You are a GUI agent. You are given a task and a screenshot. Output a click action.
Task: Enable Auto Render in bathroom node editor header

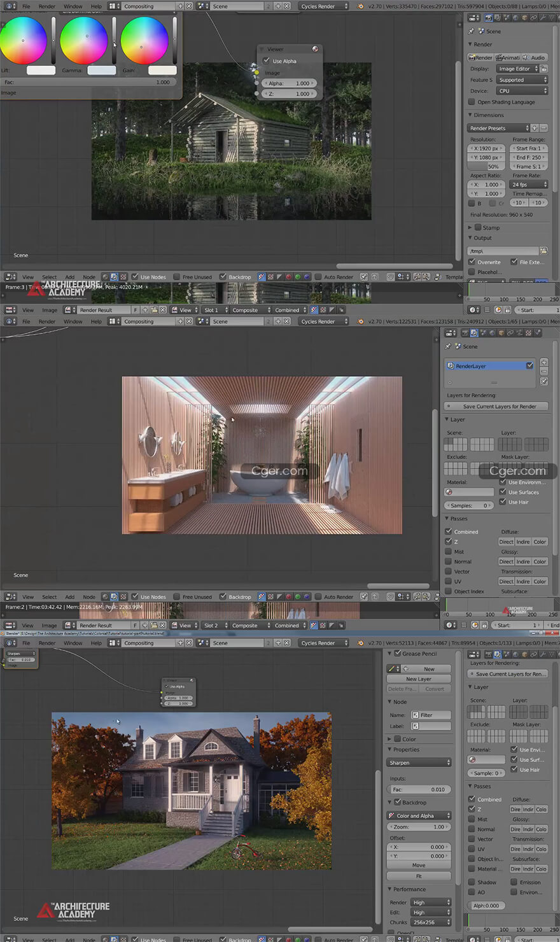[x=318, y=597]
